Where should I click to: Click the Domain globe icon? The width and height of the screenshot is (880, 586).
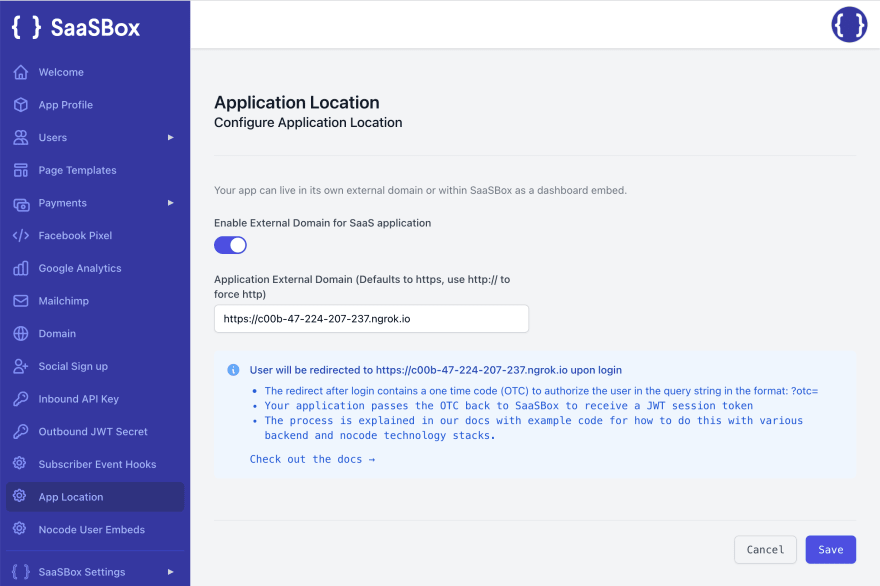point(21,333)
